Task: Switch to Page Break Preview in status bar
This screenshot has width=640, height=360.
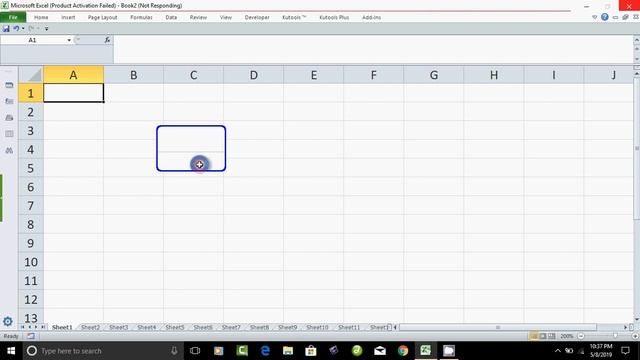Action: [551, 336]
